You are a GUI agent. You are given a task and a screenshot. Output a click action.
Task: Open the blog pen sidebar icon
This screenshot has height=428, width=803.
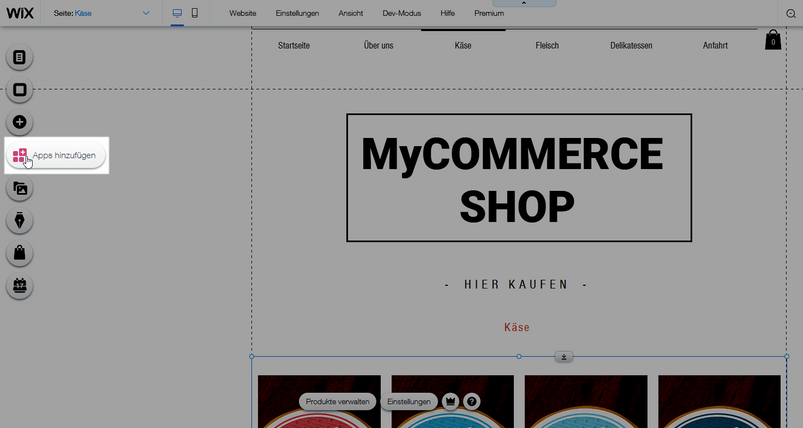pos(19,221)
